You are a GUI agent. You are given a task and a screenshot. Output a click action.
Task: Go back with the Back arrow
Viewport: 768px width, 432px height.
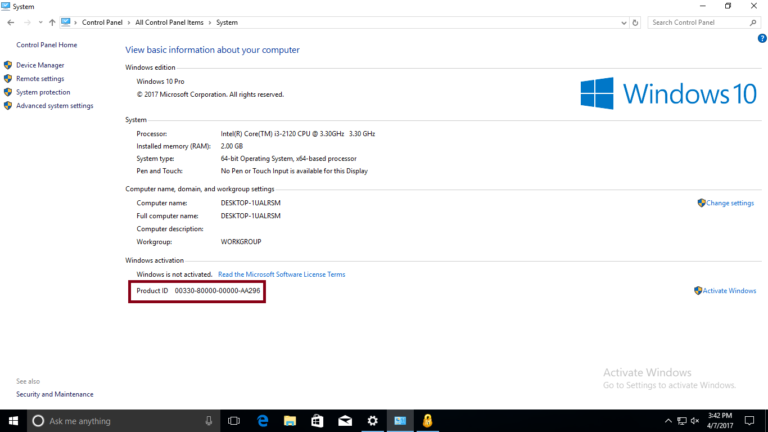pyautogui.click(x=11, y=22)
